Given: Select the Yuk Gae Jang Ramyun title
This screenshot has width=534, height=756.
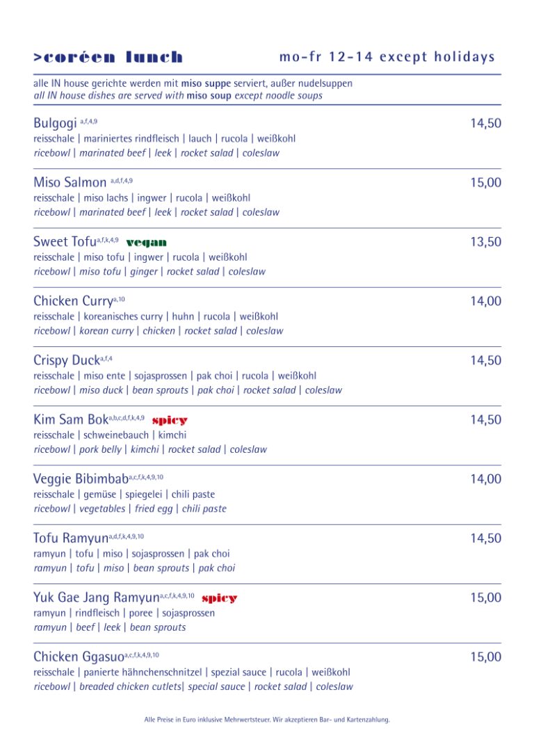Looking at the screenshot, I should (97, 597).
